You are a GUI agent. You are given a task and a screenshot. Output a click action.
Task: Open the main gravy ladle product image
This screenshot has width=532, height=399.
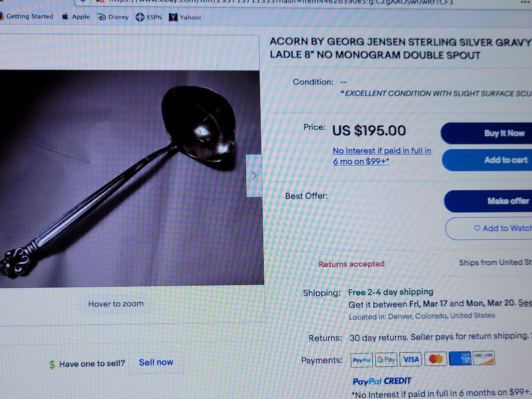(131, 178)
